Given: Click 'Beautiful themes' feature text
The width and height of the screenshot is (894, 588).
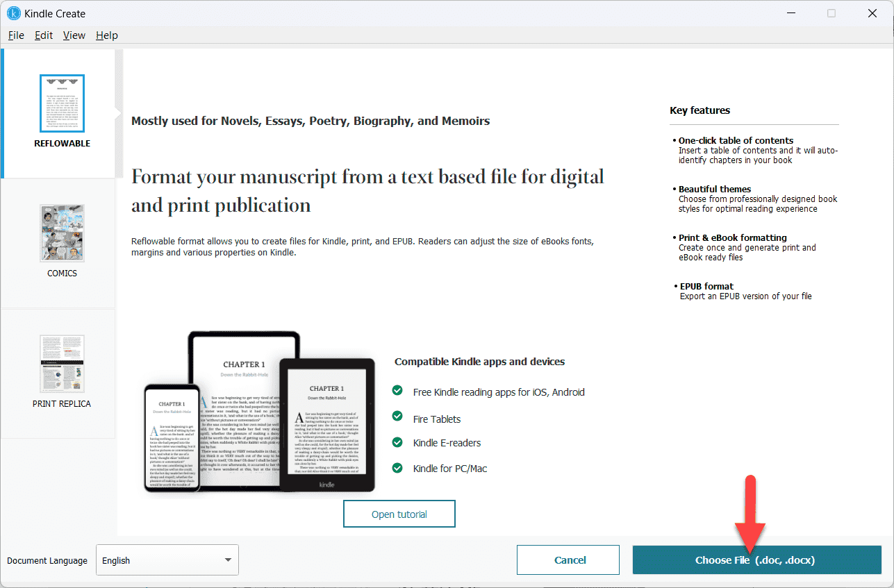Looking at the screenshot, I should (715, 189).
